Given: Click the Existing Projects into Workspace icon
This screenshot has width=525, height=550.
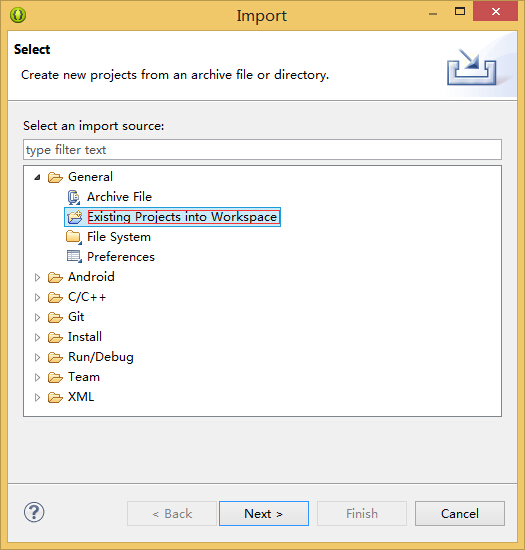Looking at the screenshot, I should pyautogui.click(x=74, y=217).
